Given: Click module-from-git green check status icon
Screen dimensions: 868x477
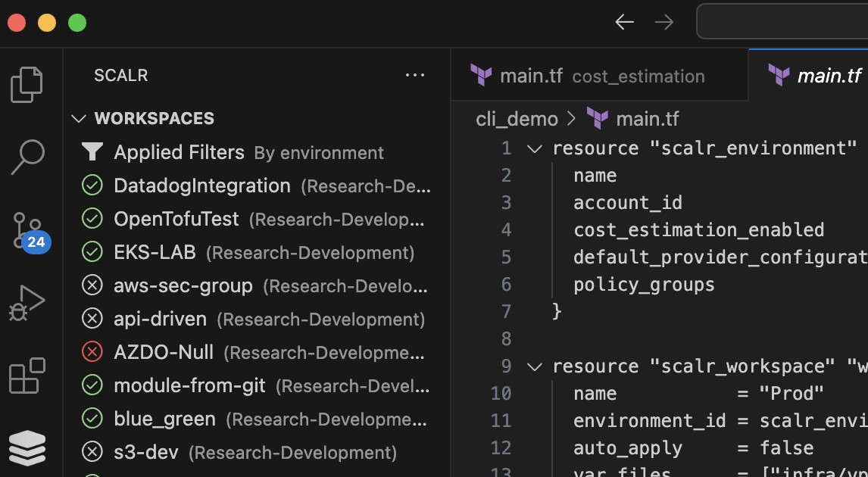Looking at the screenshot, I should point(92,385).
